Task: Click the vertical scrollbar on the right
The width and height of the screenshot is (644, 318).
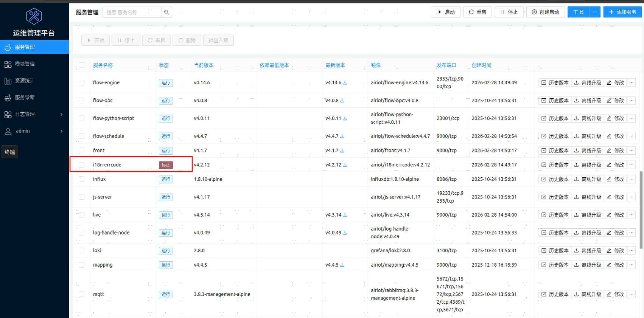Action: (641, 210)
